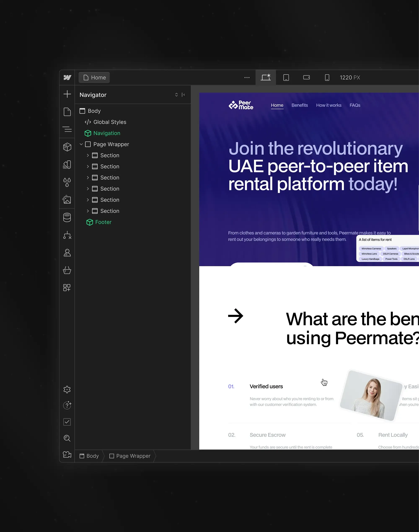Click the Home page selector button
Image resolution: width=419 pixels, height=532 pixels.
click(x=94, y=77)
